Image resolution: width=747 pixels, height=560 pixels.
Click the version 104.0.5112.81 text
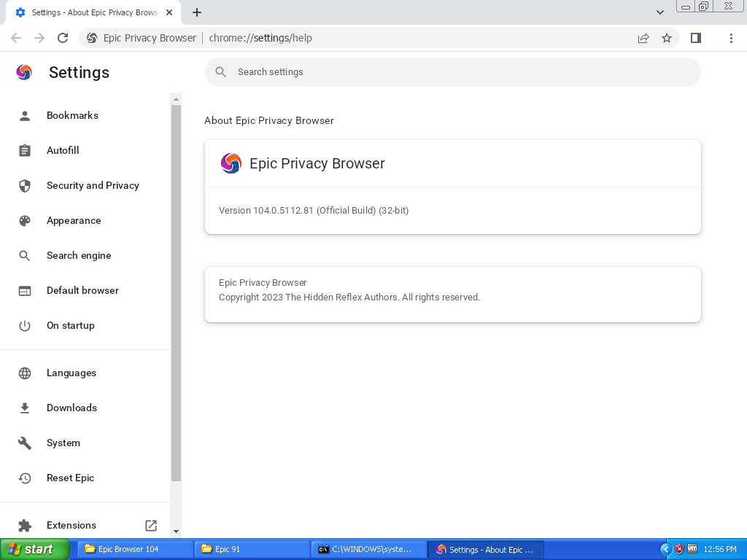pyautogui.click(x=314, y=211)
